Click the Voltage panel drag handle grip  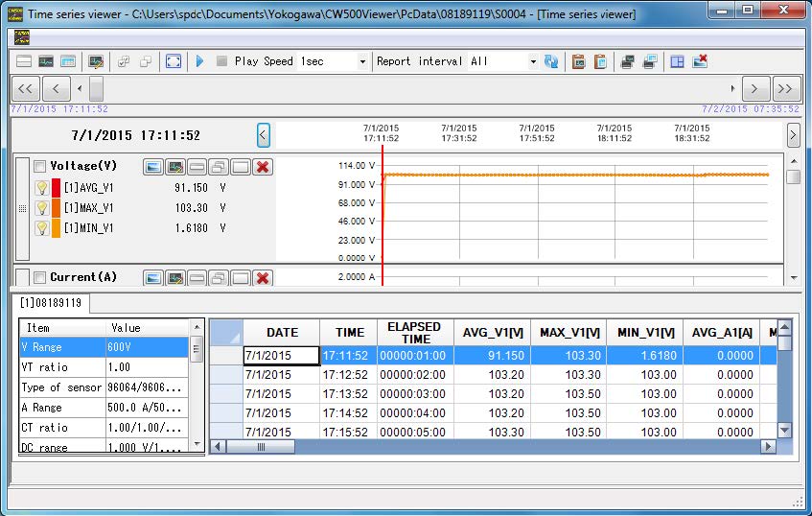point(22,208)
